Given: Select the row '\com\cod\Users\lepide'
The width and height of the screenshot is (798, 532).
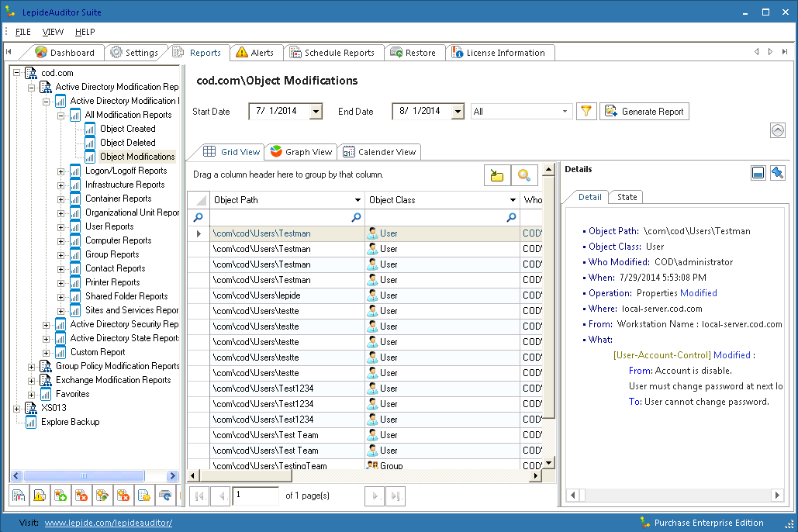Looking at the screenshot, I should pyautogui.click(x=364, y=295).
